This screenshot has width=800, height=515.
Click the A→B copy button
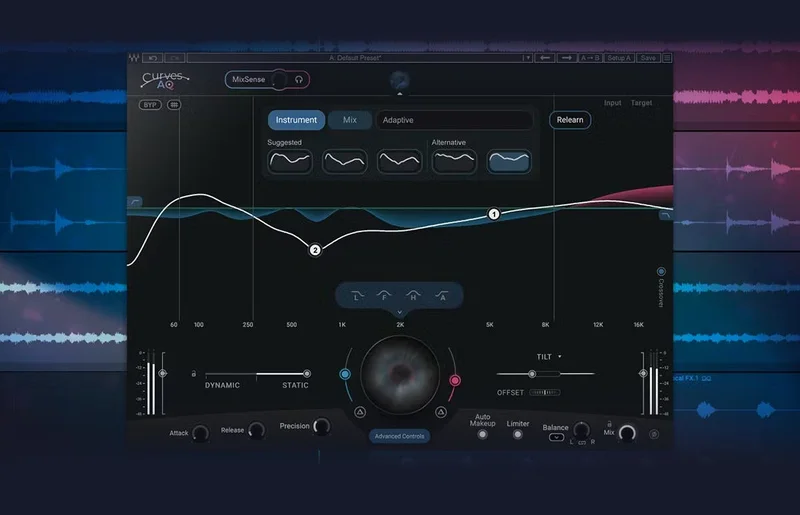tap(590, 58)
